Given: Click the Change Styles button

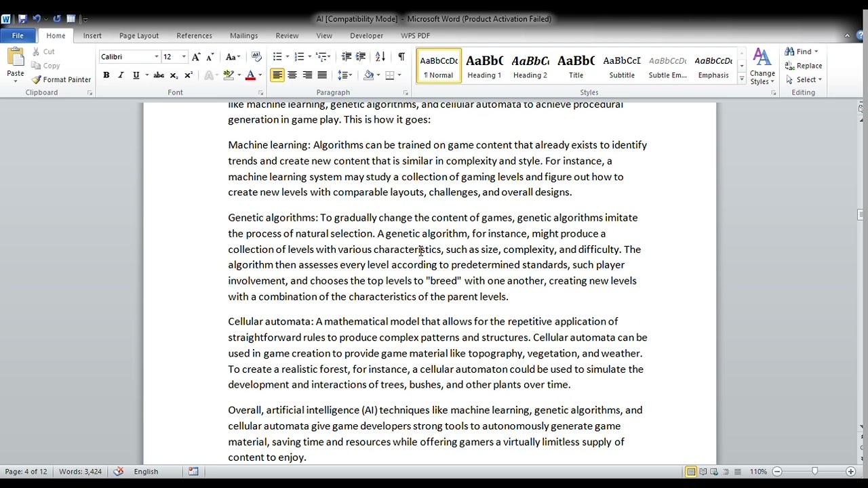Looking at the screenshot, I should 762,66.
